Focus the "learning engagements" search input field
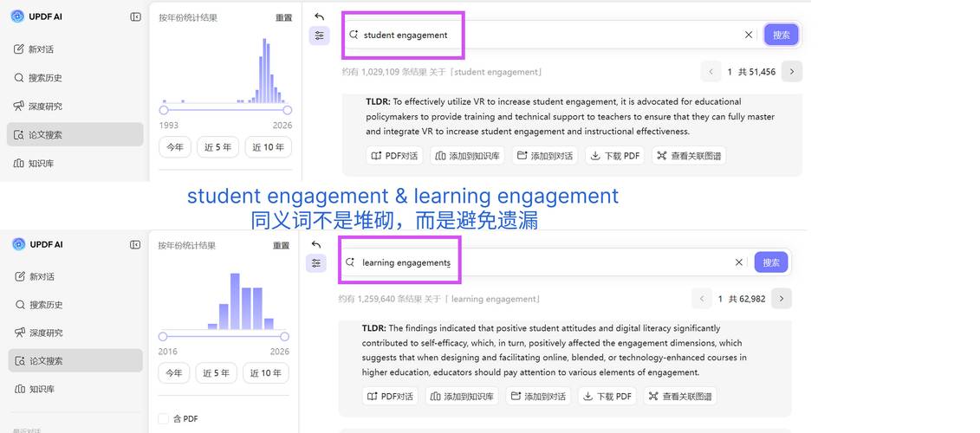 537,262
